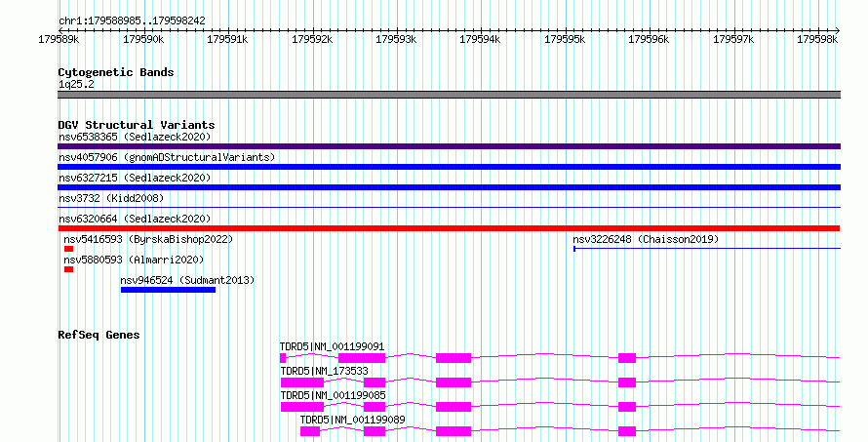This screenshot has height=442, width=868.
Task: Select the NM_001199089 exon near 179596k
Action: [x=627, y=431]
